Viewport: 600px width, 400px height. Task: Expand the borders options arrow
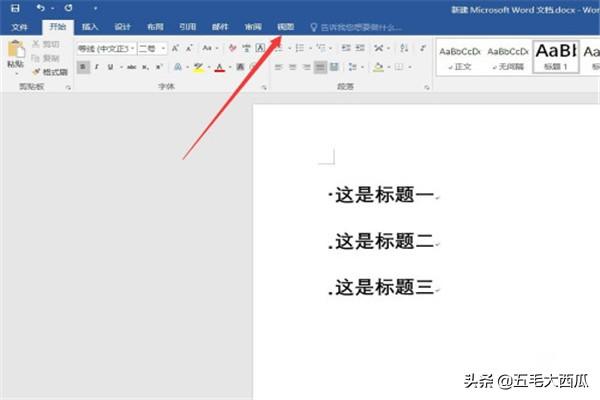410,67
